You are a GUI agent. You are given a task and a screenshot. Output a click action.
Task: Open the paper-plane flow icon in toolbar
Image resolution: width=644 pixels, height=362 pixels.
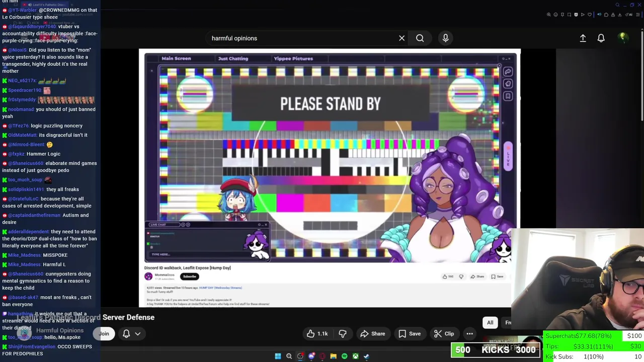coord(583,15)
